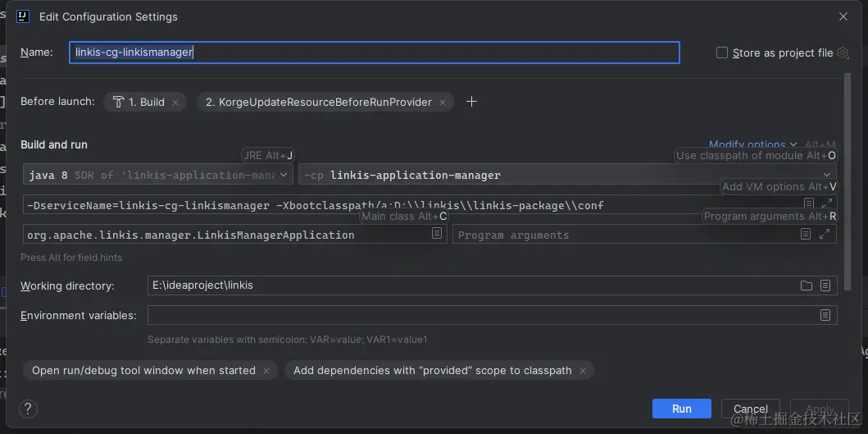Insert macro into Working directory
868x434 pixels.
[x=825, y=286]
